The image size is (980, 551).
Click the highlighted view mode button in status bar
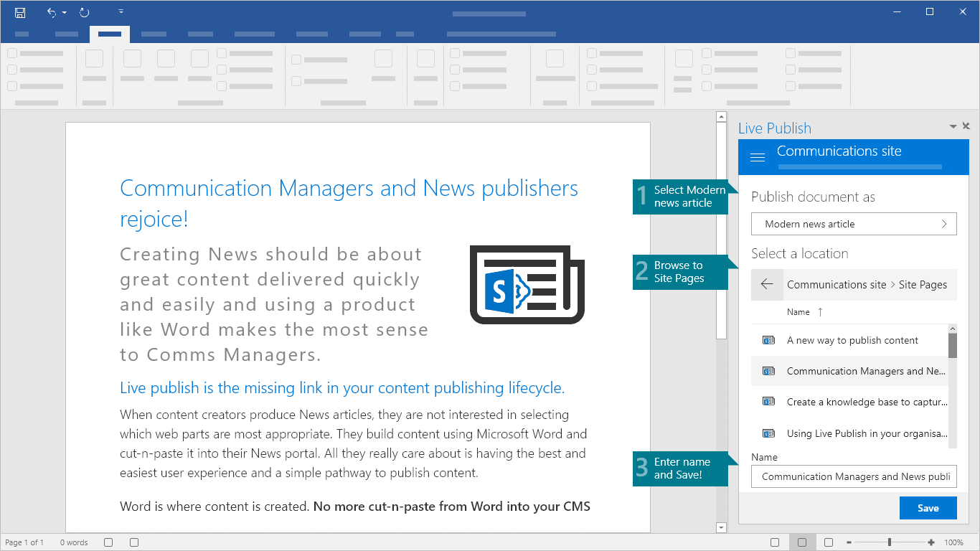click(802, 542)
